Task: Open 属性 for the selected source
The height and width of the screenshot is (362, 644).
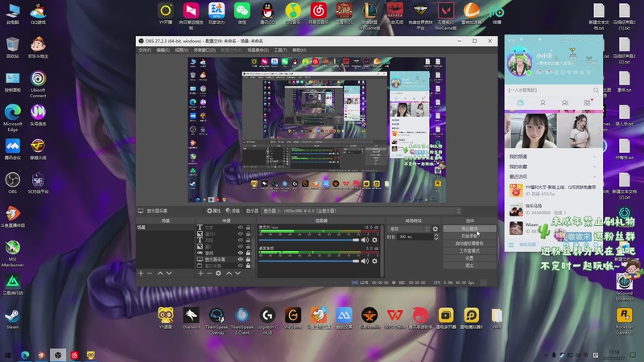Action: (x=213, y=211)
